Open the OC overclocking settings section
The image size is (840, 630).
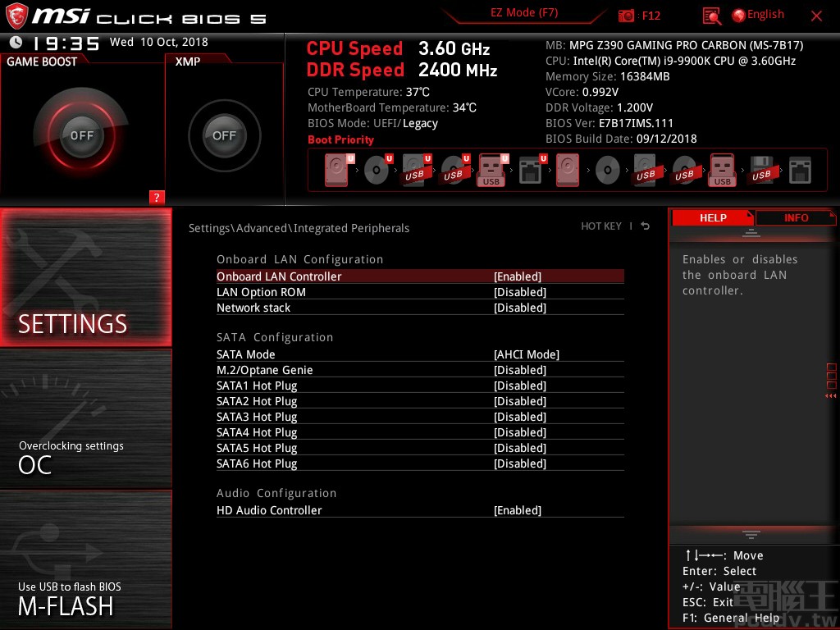[x=85, y=418]
